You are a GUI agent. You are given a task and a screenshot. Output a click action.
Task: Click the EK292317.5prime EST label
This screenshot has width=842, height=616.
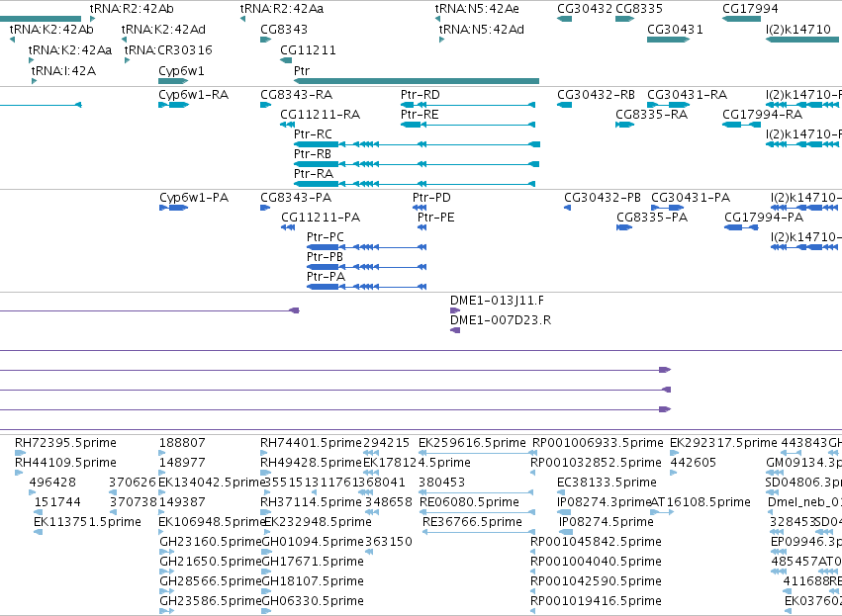coord(723,443)
